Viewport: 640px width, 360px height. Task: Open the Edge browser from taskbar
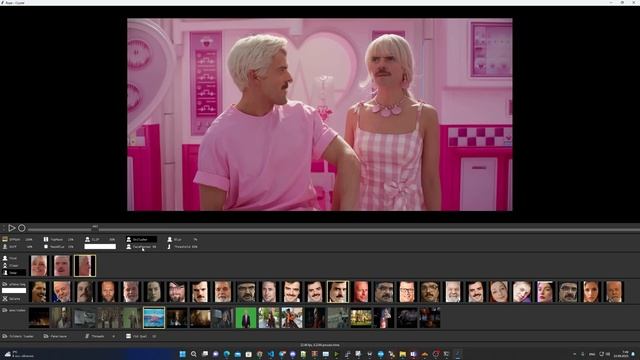(x=227, y=354)
